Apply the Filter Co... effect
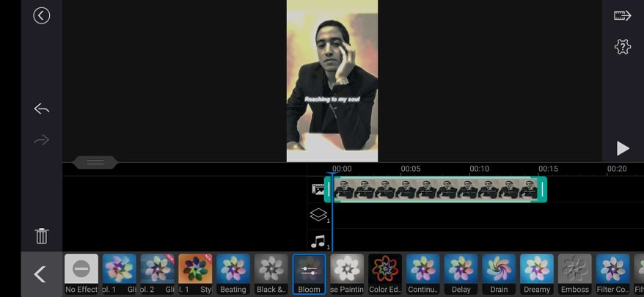Screen dimensions: 644x297 coord(612,274)
